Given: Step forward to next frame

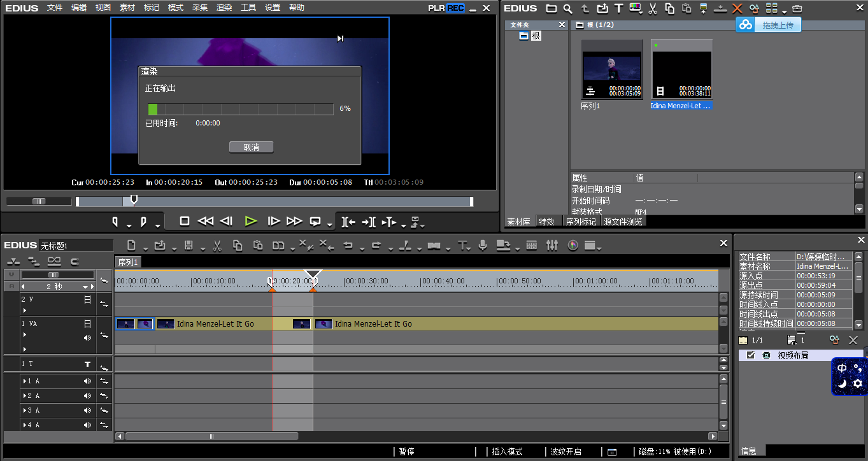Looking at the screenshot, I should click(274, 221).
